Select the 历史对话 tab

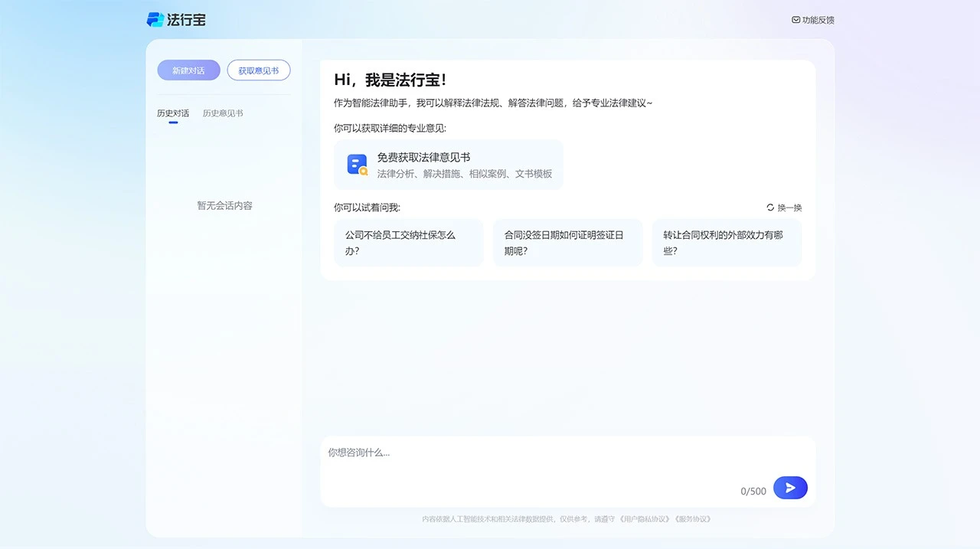pos(172,113)
